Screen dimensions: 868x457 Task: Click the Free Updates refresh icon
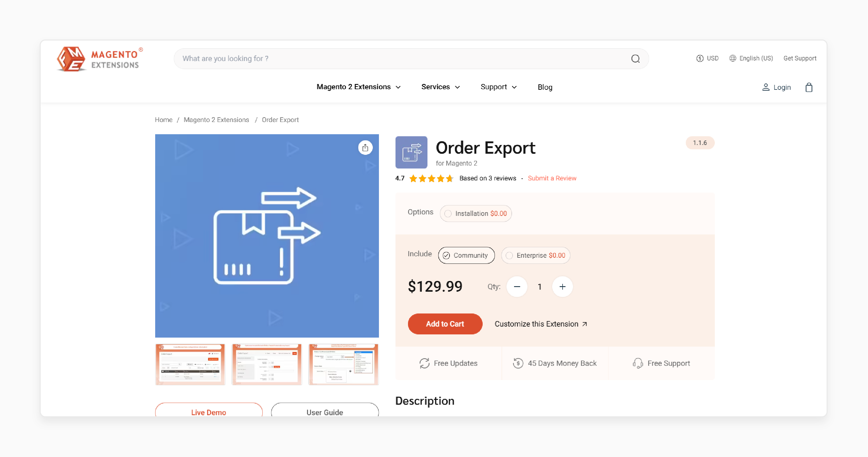[424, 363]
